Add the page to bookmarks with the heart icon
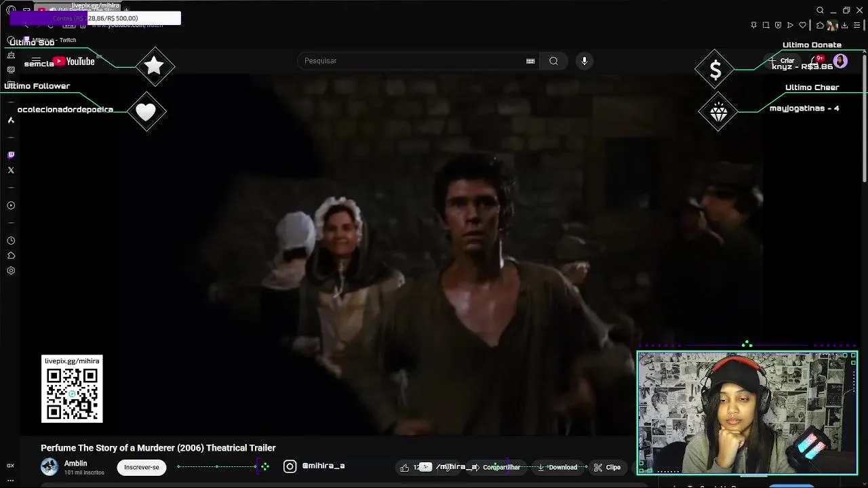The width and height of the screenshot is (868, 488). pyautogui.click(x=803, y=25)
